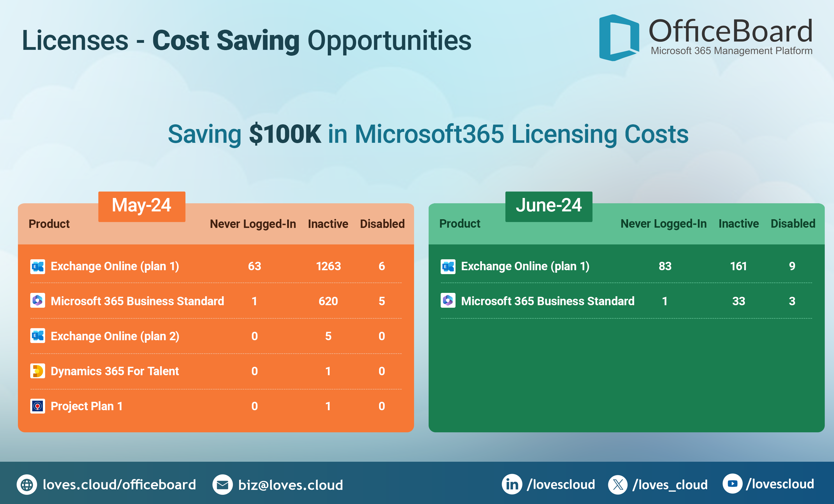Click the globe website icon in footer
834x504 pixels.
coord(27,485)
